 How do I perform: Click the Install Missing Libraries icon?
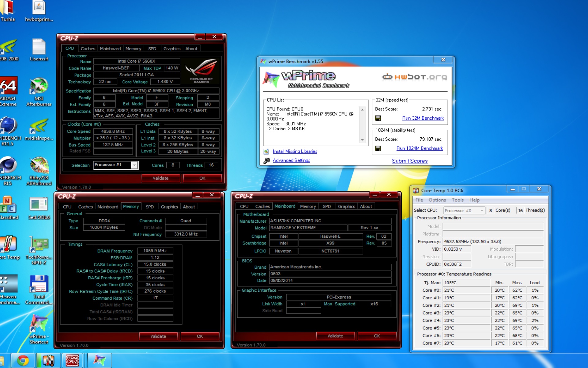(x=266, y=151)
